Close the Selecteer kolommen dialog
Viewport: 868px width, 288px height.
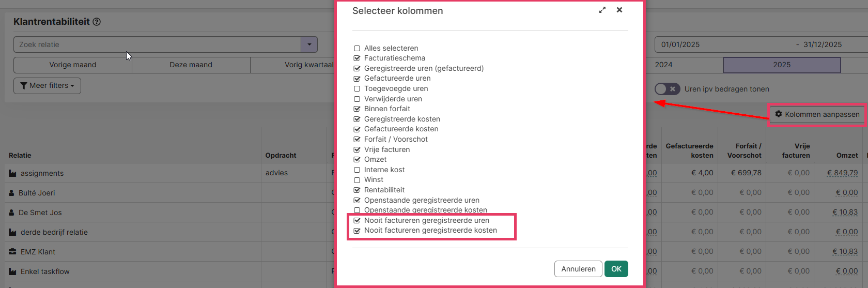(619, 10)
